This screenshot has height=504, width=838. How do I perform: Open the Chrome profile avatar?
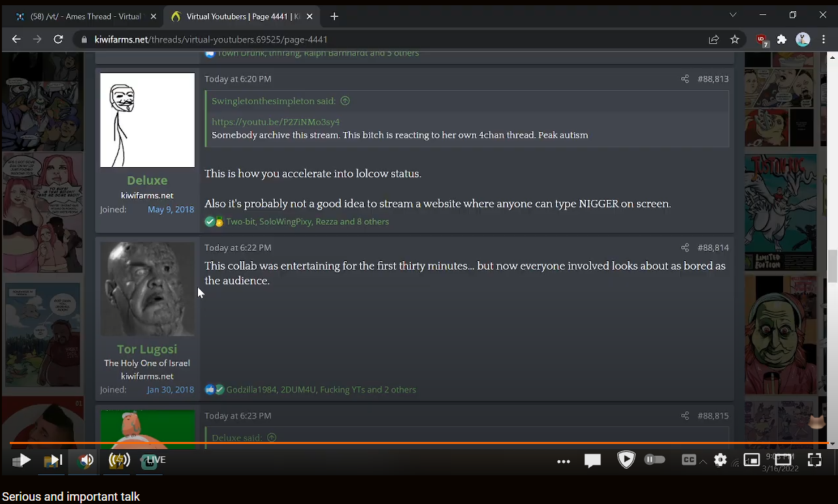coord(803,40)
